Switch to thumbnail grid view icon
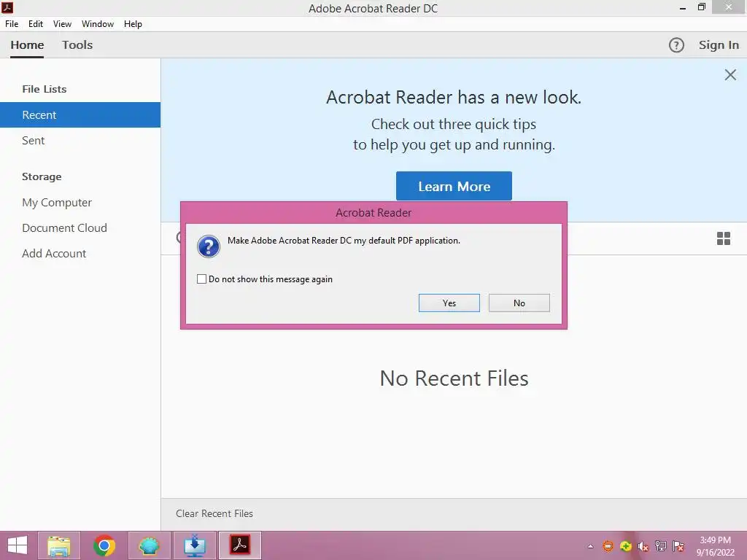 click(723, 238)
